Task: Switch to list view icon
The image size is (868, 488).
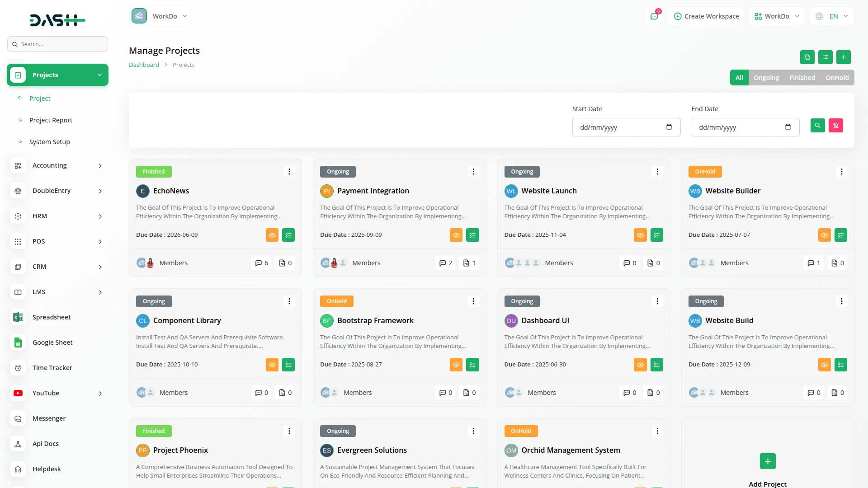Action: (825, 57)
